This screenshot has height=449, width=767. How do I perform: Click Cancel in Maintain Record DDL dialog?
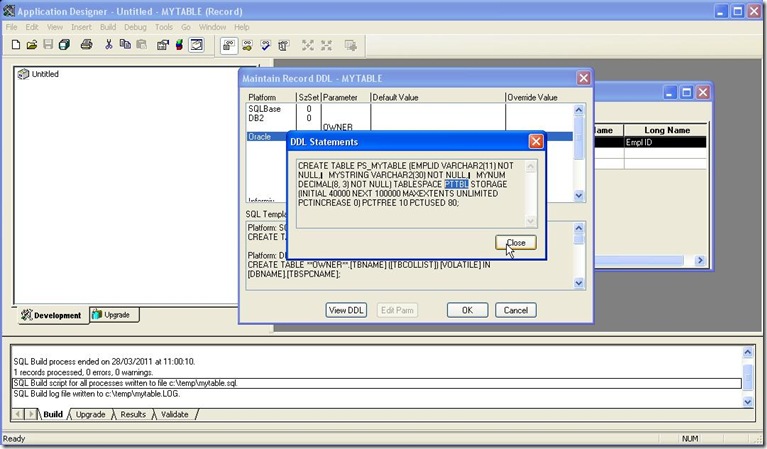[516, 310]
